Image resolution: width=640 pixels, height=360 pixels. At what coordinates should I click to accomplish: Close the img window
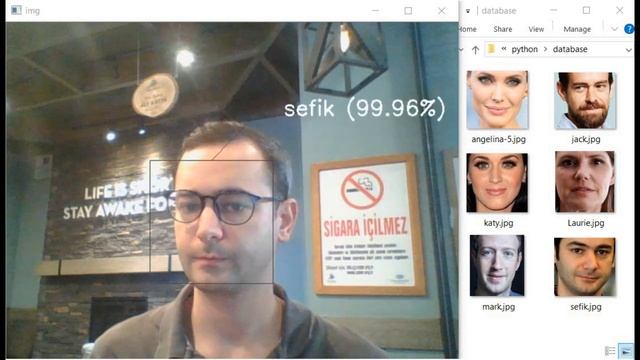[x=442, y=11]
